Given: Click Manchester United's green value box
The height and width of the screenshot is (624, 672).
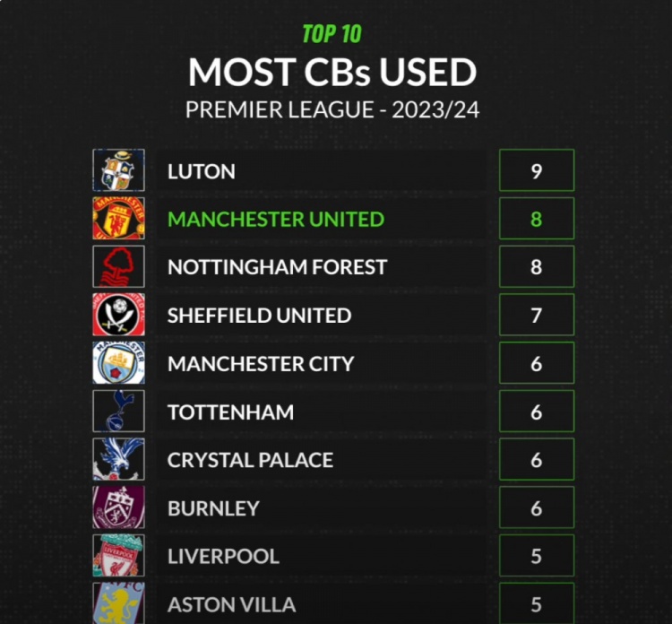Looking at the screenshot, I should 536,219.
